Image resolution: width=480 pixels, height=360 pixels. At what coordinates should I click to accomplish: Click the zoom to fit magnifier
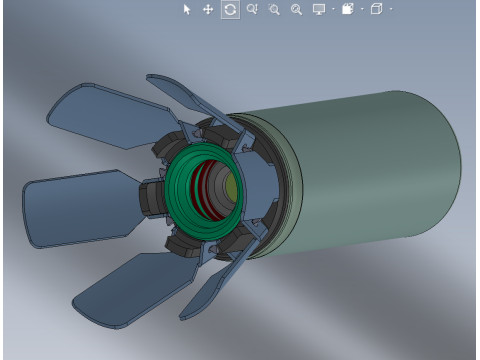click(296, 10)
